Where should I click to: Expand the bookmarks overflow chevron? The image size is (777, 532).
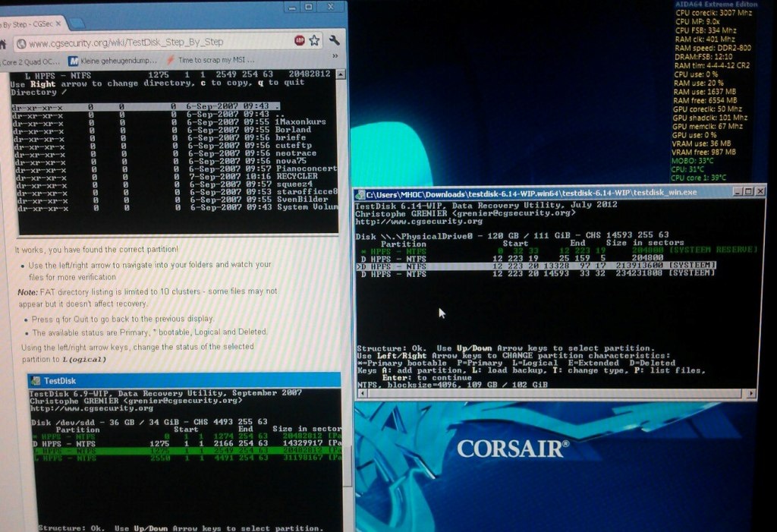(x=335, y=56)
